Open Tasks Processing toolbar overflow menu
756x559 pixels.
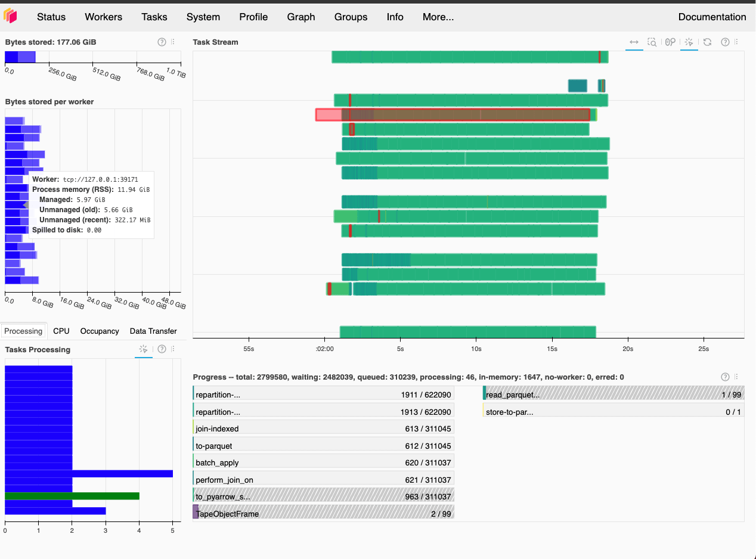(x=173, y=349)
